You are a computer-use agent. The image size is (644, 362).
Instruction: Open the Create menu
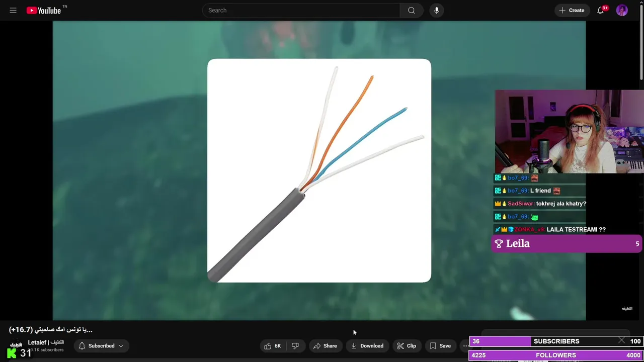(572, 10)
